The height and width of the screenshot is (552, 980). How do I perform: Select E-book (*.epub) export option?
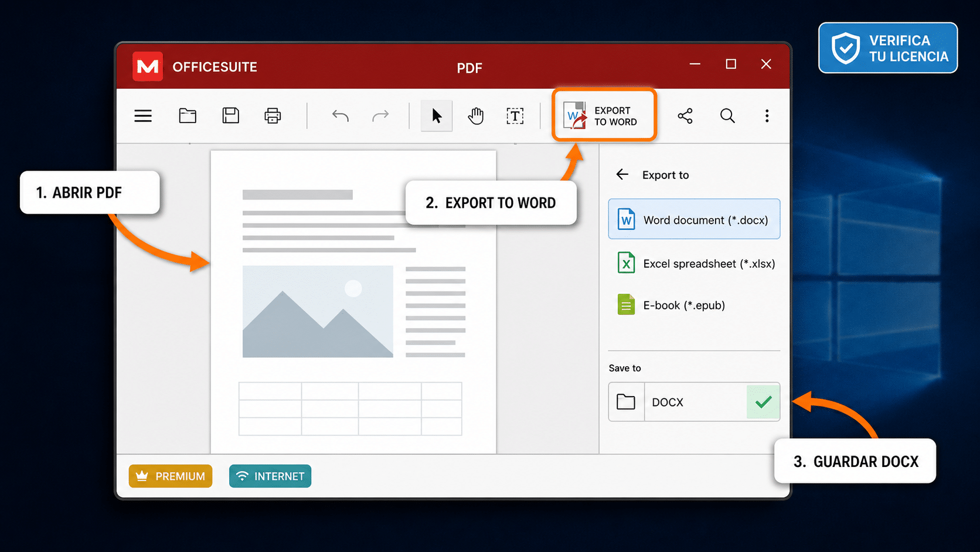click(x=671, y=305)
